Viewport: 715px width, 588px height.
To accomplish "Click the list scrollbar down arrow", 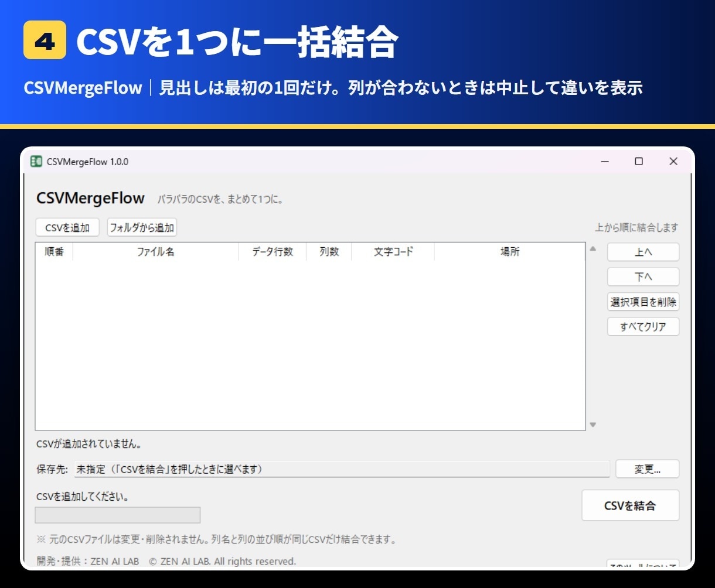I will [593, 425].
